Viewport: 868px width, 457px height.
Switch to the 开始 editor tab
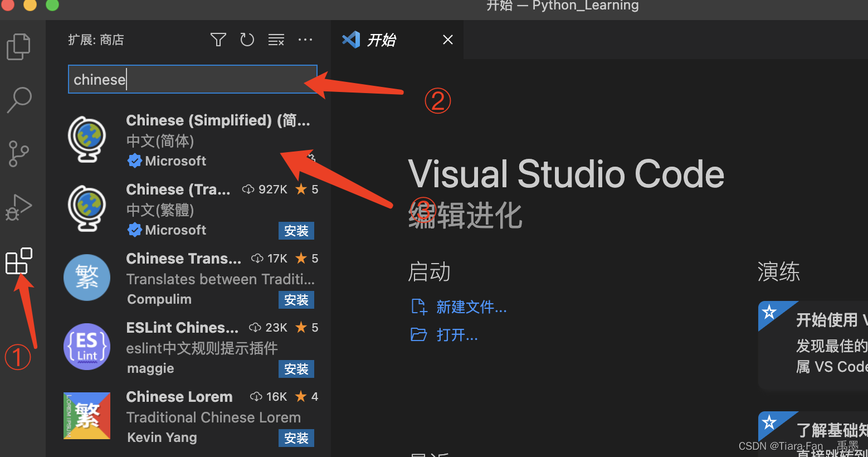(397, 40)
